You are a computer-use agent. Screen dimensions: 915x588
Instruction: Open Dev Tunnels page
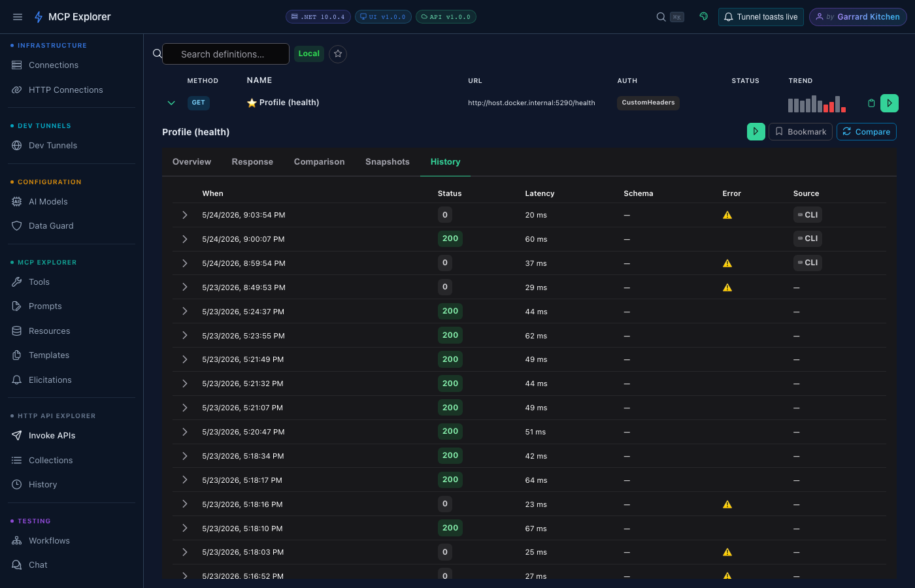pyautogui.click(x=53, y=146)
